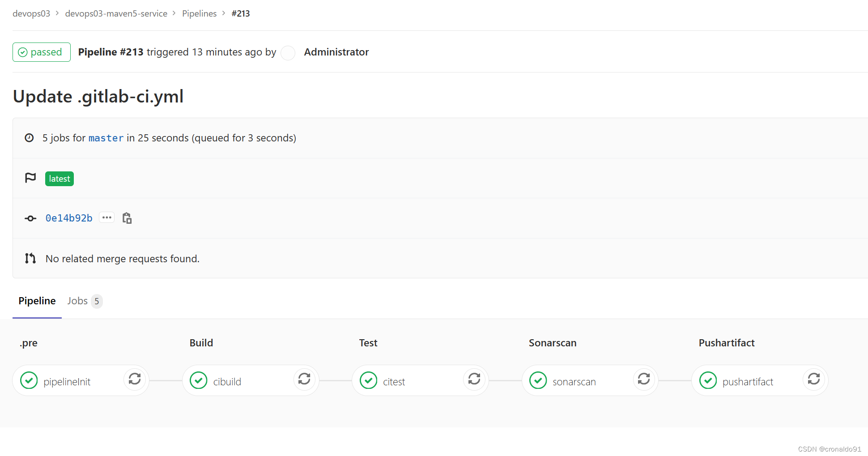Click the pushartifact success check circle

tap(708, 380)
